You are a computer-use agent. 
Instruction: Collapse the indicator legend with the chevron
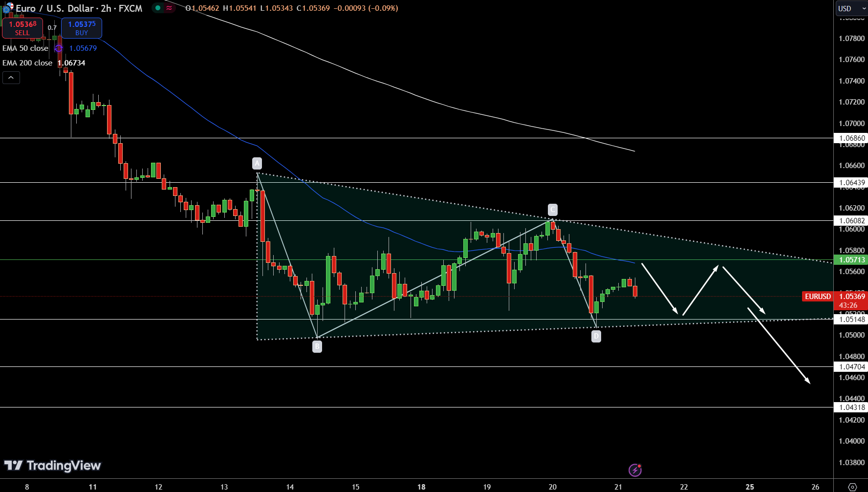tap(11, 78)
